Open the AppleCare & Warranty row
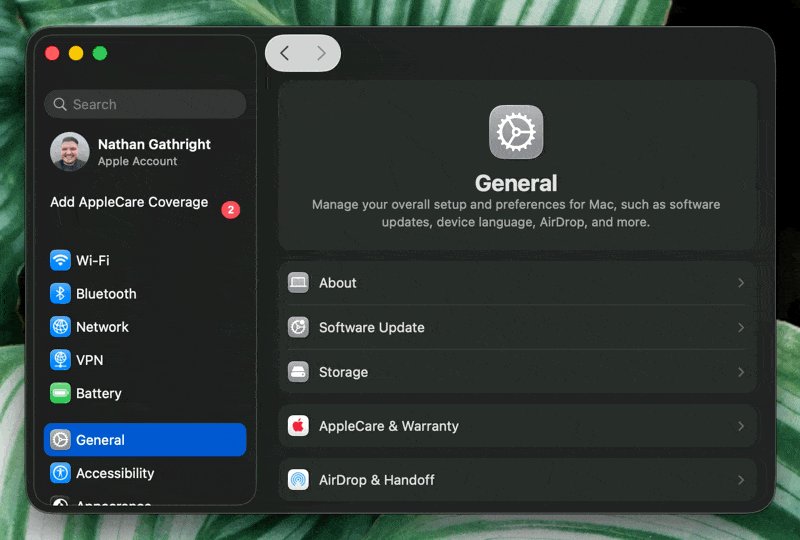This screenshot has height=540, width=800. click(518, 426)
